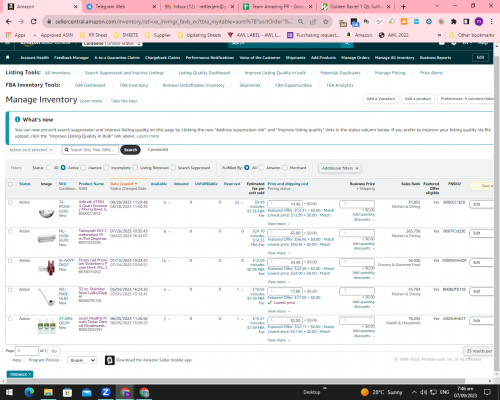Open the Listing Quality Dashboard link
Image resolution: width=500 pixels, height=400 pixels.
(x=204, y=73)
